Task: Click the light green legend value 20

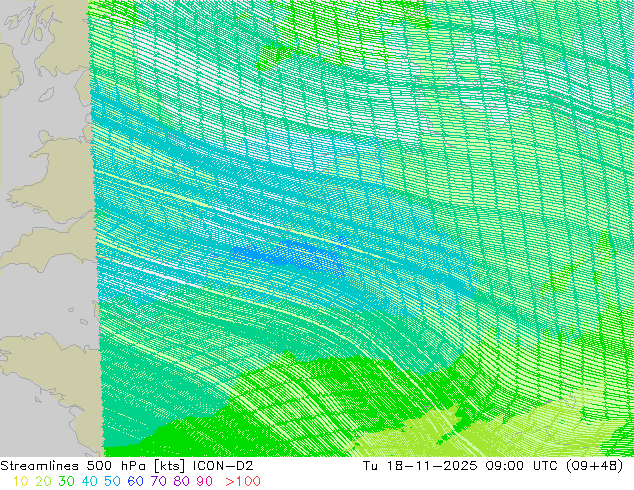Action: coord(43,481)
